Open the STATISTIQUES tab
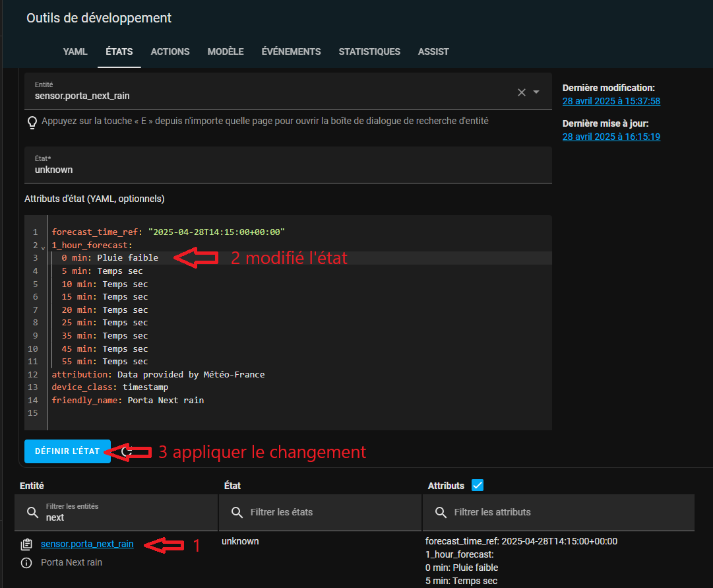 pos(369,51)
